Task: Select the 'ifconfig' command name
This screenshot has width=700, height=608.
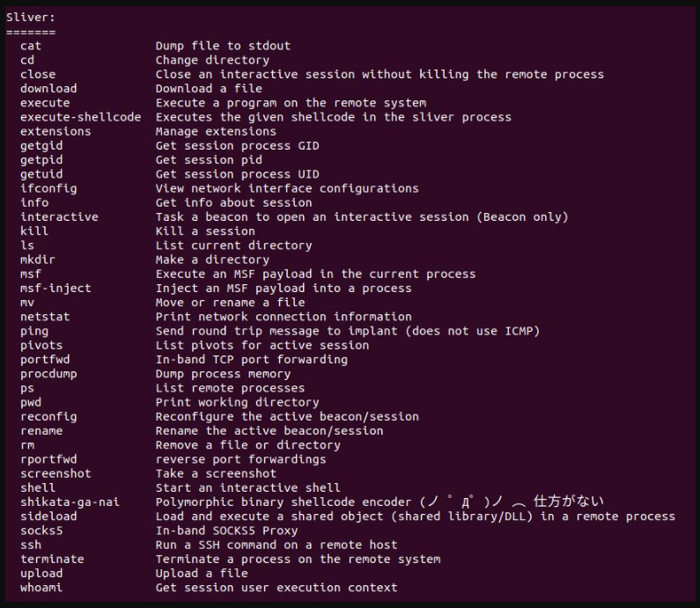Action: pyautogui.click(x=48, y=188)
